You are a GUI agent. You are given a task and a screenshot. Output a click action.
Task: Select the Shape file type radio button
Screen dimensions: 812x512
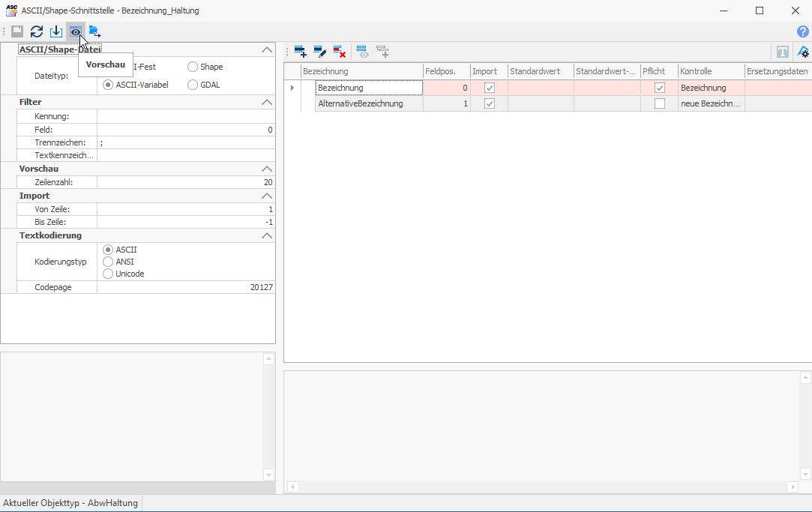[193, 67]
